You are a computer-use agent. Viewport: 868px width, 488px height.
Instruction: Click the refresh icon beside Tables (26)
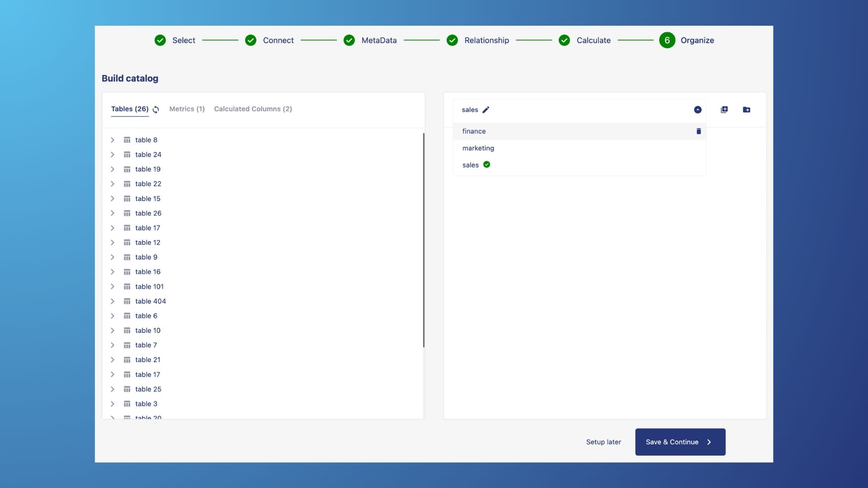click(156, 109)
